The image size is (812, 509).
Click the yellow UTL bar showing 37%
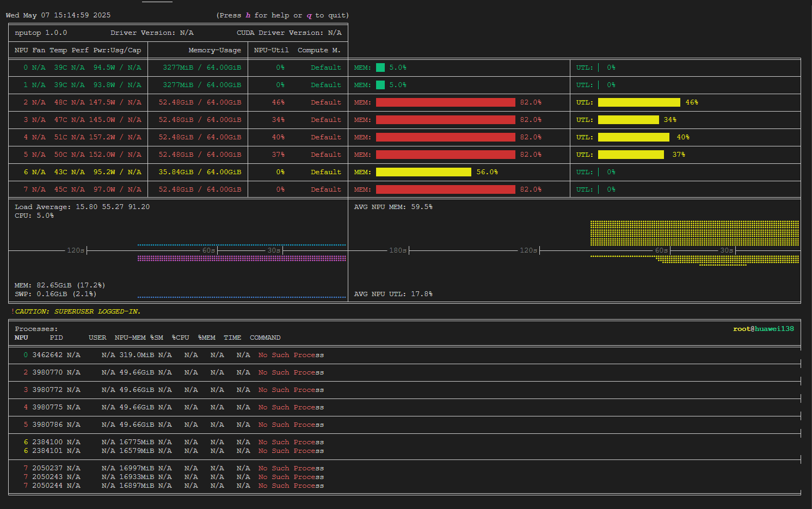pos(631,155)
